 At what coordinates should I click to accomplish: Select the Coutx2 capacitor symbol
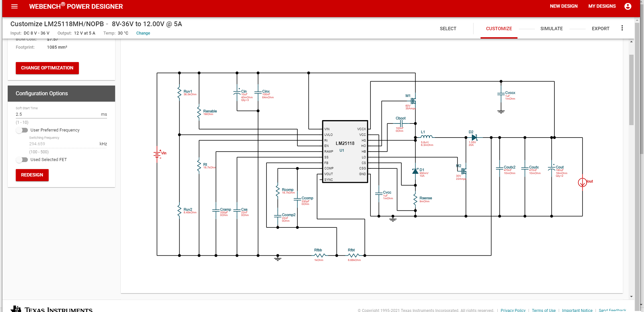pos(500,168)
